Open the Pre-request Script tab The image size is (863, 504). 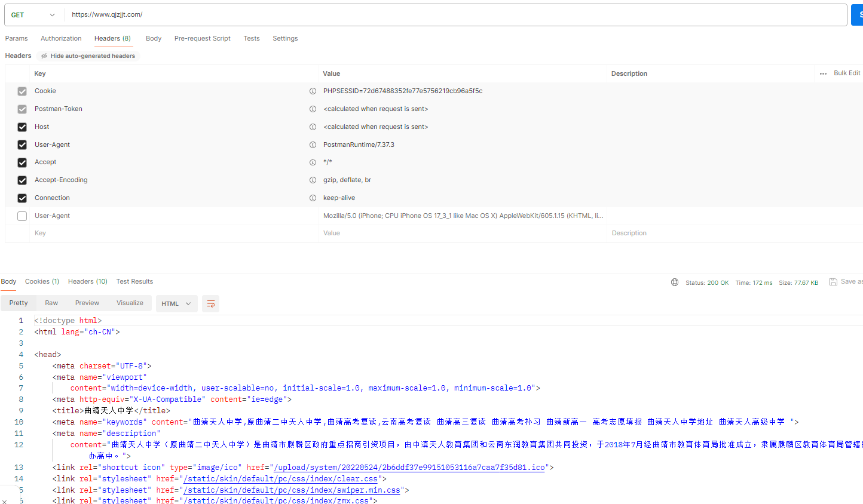pyautogui.click(x=202, y=38)
